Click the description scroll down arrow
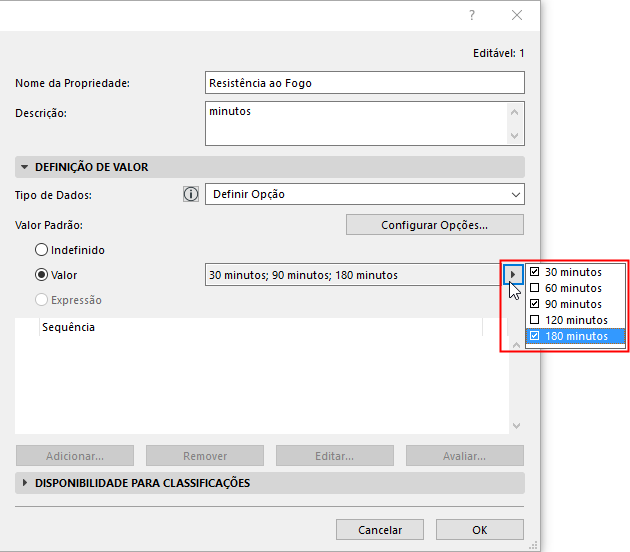Viewport: 630px width, 552px height. coord(514,135)
